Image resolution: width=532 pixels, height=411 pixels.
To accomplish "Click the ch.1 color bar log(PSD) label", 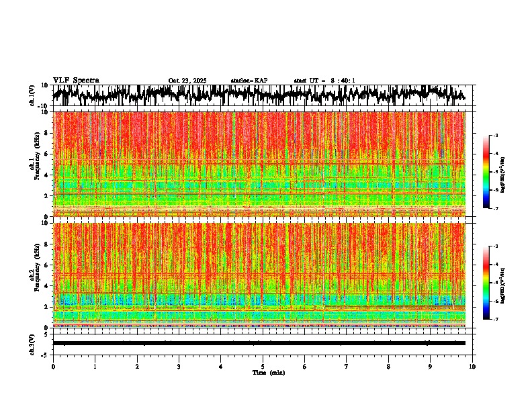I will point(502,175).
